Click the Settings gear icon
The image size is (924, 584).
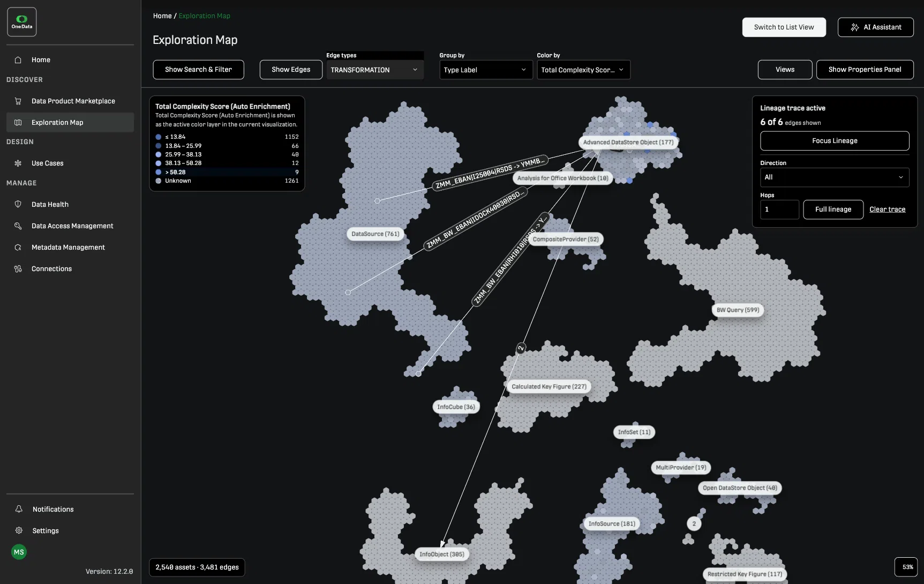pyautogui.click(x=19, y=531)
